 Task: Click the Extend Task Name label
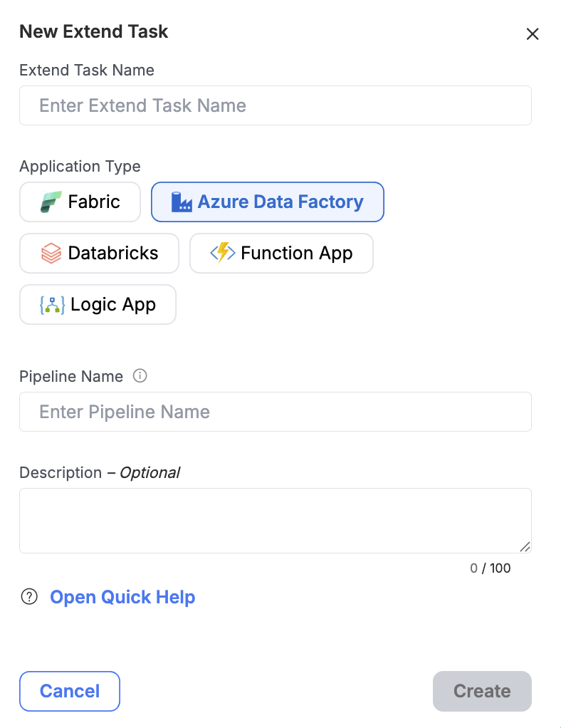[x=87, y=70]
